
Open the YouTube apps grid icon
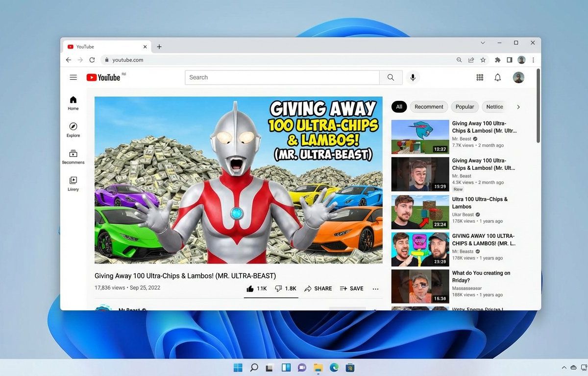point(480,77)
